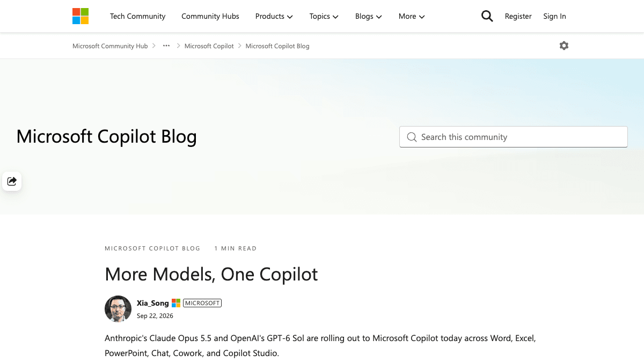Open Microsoft Copilot Blog breadcrumb
The height and width of the screenshot is (362, 644).
(x=277, y=46)
